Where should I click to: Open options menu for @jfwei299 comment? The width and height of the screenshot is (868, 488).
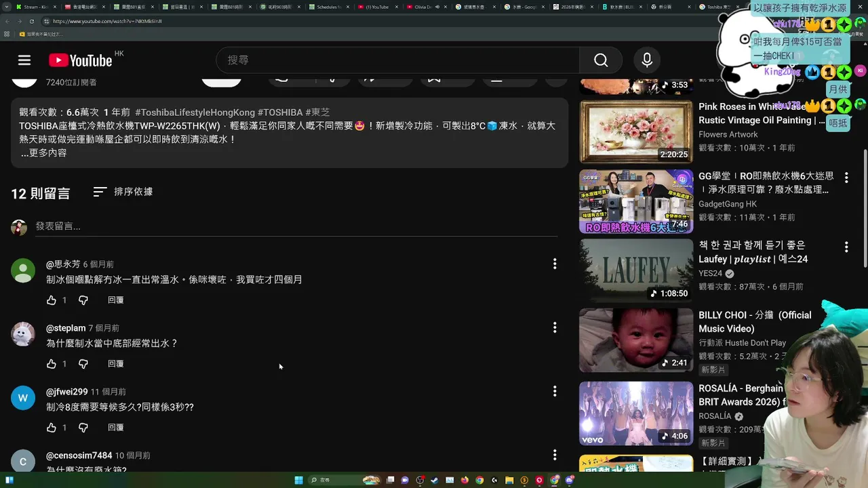[555, 391]
